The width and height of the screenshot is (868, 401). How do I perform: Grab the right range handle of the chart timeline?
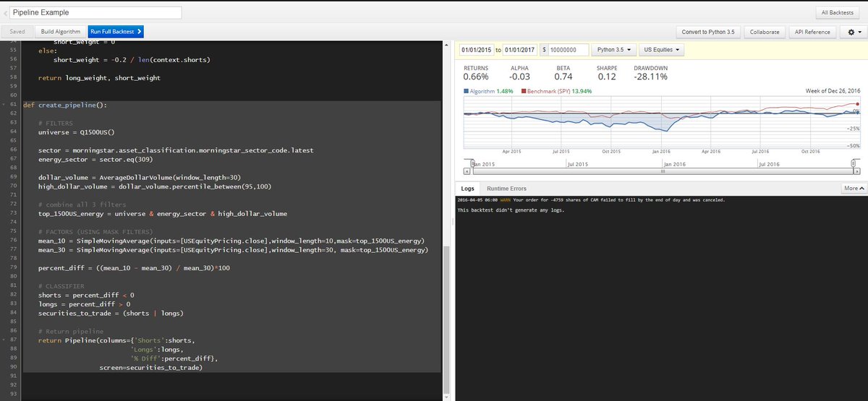click(854, 164)
